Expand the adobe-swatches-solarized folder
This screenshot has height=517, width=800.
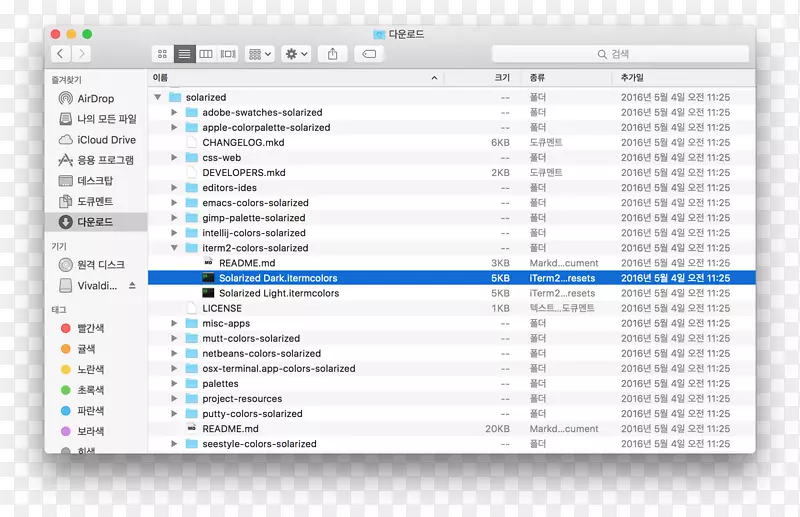click(174, 112)
